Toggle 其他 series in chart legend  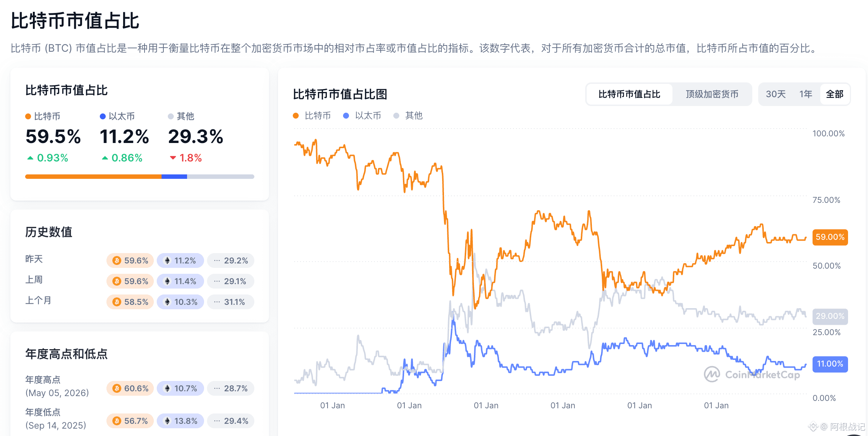click(x=408, y=116)
